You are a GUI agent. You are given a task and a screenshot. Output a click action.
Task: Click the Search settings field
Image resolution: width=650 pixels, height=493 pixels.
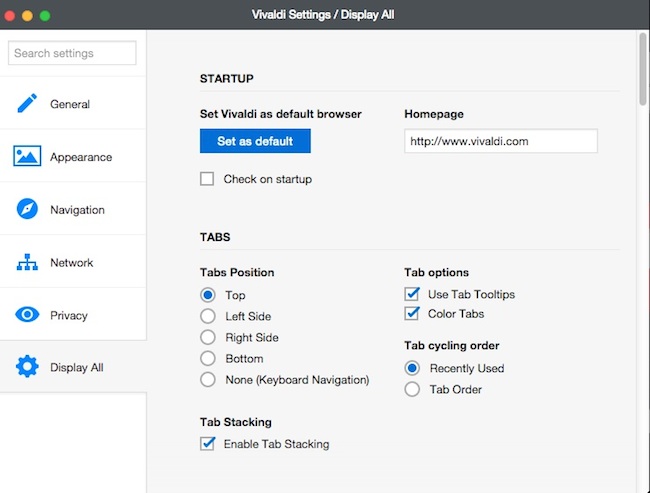click(x=72, y=53)
